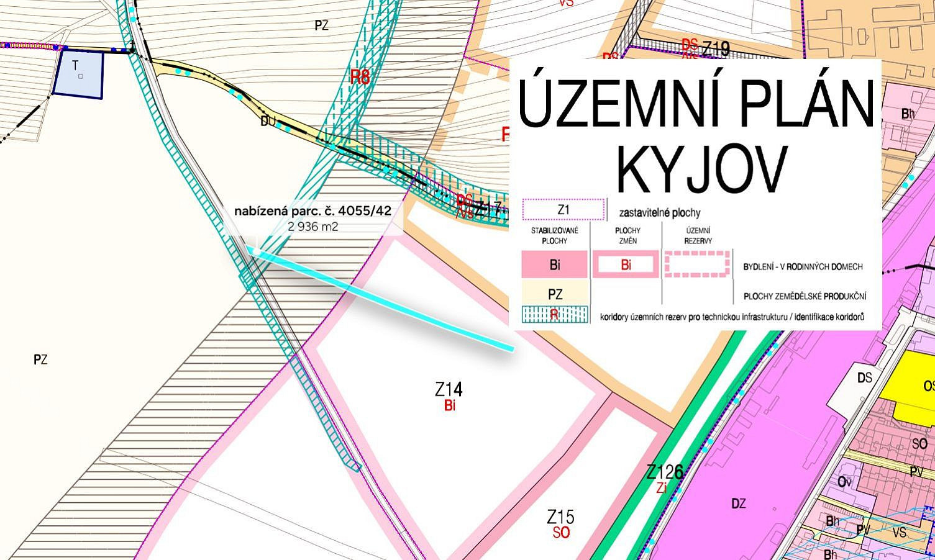Click the pink stabilized Bi legend swatch
The width and height of the screenshot is (935, 560).
tap(555, 264)
